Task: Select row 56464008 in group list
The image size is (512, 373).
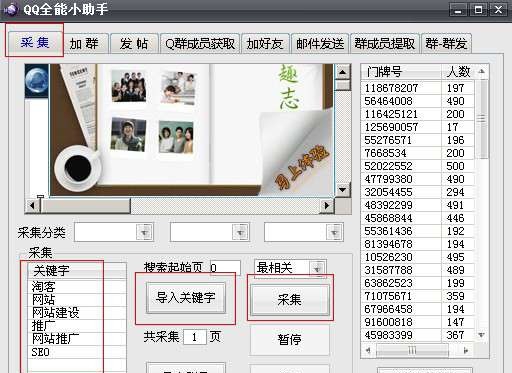Action: point(417,101)
